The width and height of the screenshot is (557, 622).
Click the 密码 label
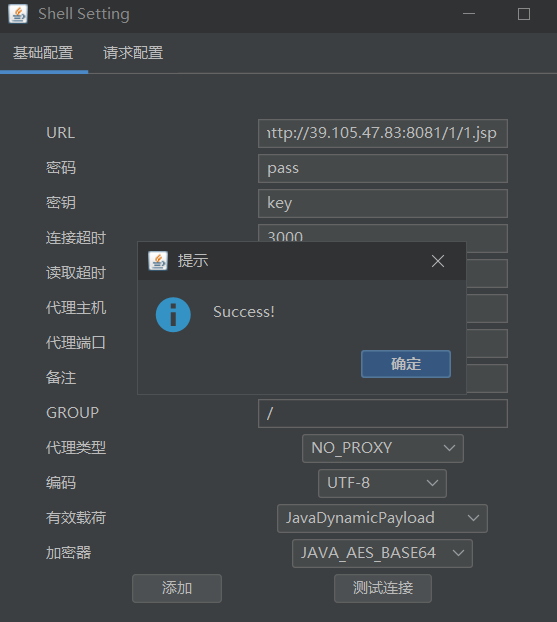point(61,168)
